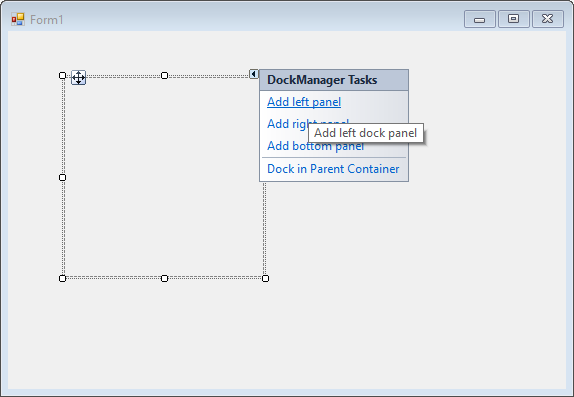Click the bottom-left corner sizing handle
574x397 pixels.
click(x=63, y=278)
